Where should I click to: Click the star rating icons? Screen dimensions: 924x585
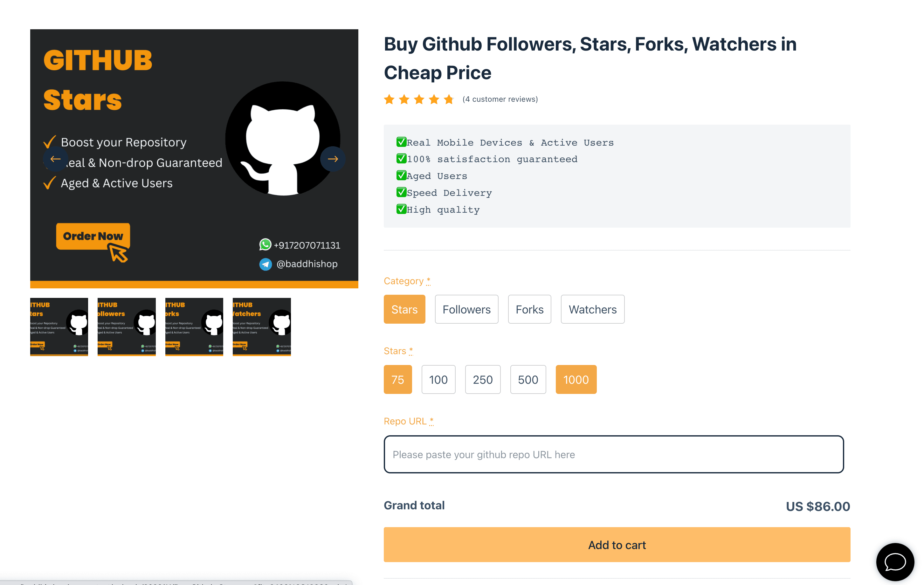click(x=419, y=99)
